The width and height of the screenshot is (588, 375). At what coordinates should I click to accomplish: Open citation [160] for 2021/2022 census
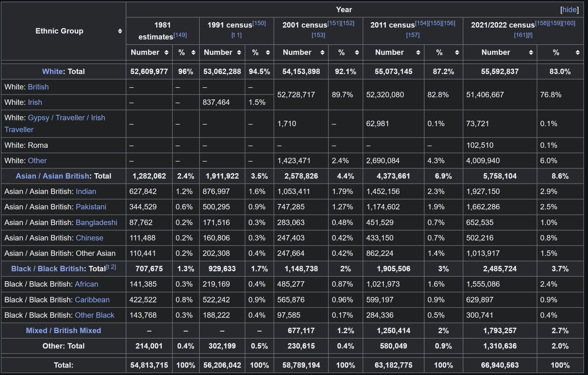(x=569, y=23)
